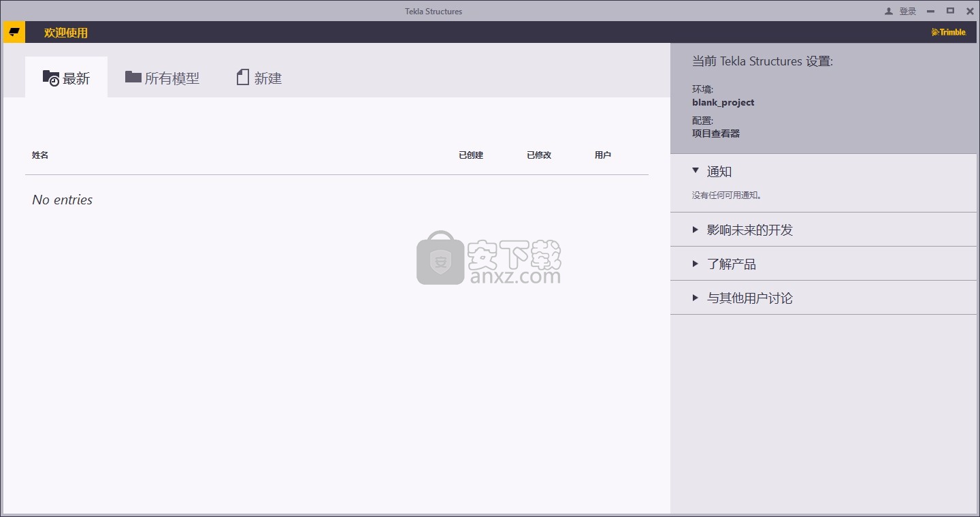Screen dimensions: 980x517
Task: Close the Tekla Structures window
Action: [970, 11]
